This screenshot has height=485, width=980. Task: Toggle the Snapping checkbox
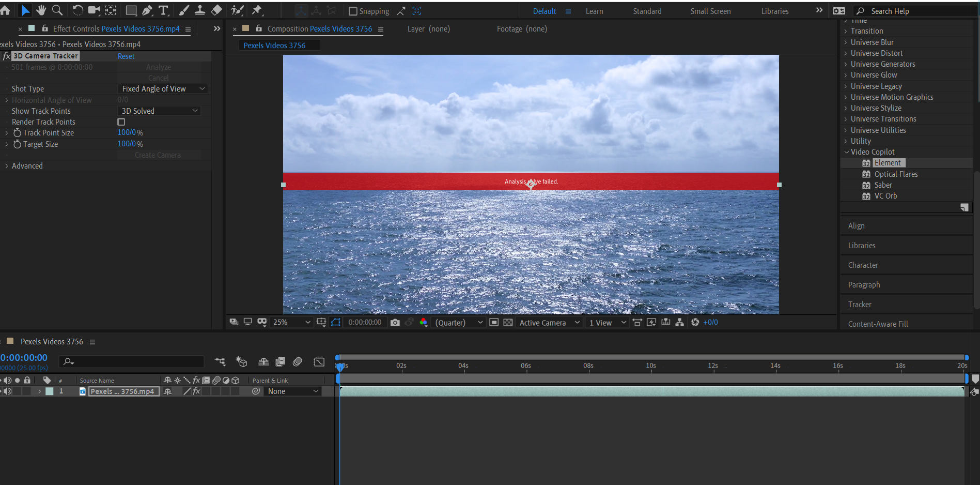(x=353, y=11)
